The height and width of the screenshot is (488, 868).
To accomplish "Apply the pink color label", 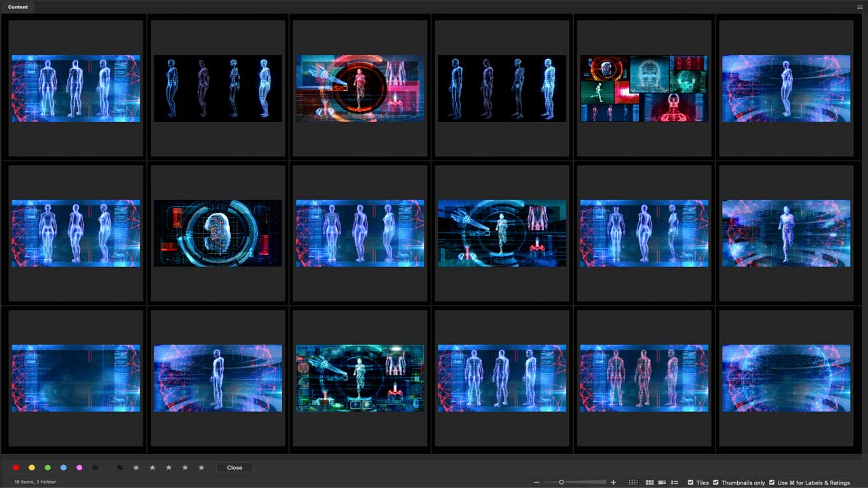I will click(79, 468).
